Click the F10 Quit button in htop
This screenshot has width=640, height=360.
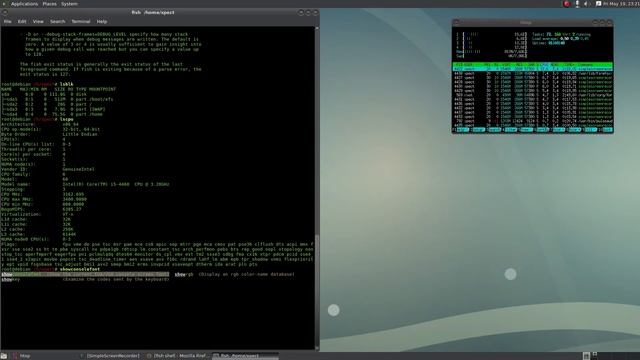606,130
